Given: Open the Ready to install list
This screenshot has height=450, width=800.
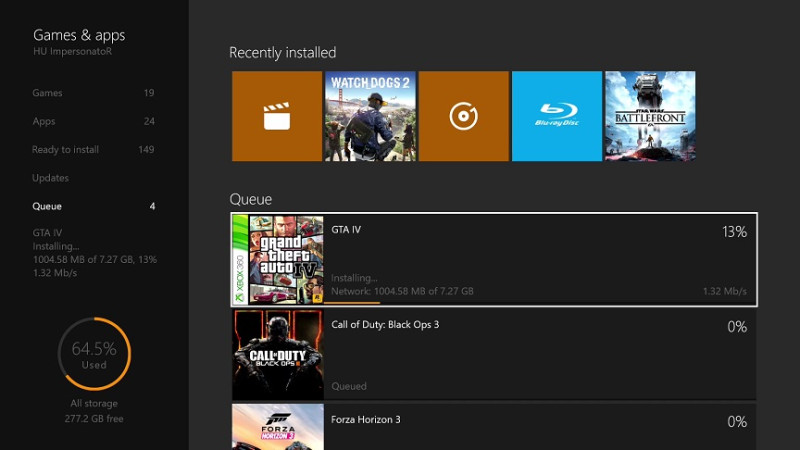Looking at the screenshot, I should click(x=65, y=149).
